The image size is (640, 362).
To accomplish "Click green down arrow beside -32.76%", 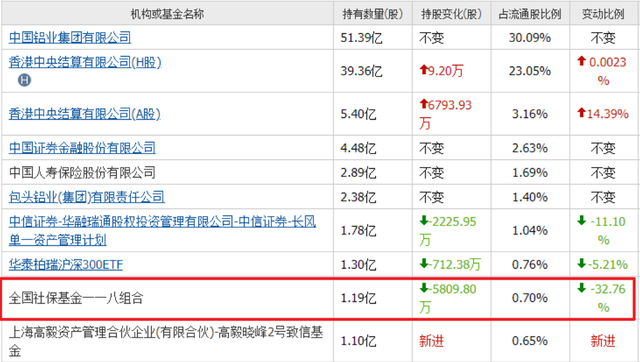I will [582, 288].
